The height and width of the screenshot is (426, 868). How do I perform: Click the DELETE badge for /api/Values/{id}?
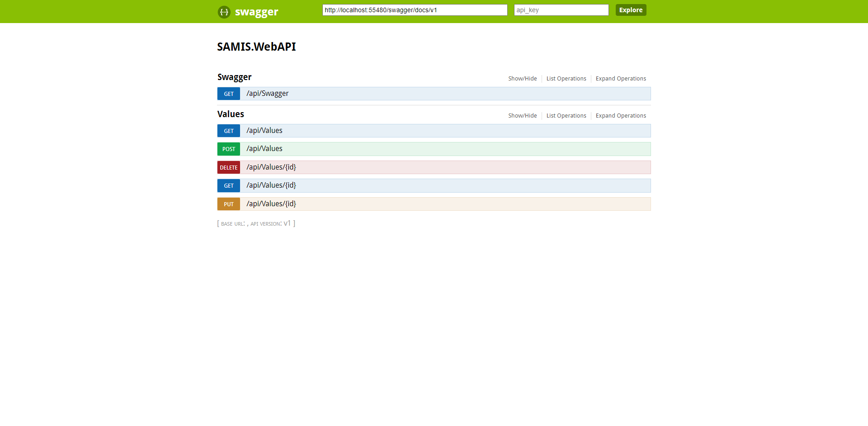tap(229, 167)
